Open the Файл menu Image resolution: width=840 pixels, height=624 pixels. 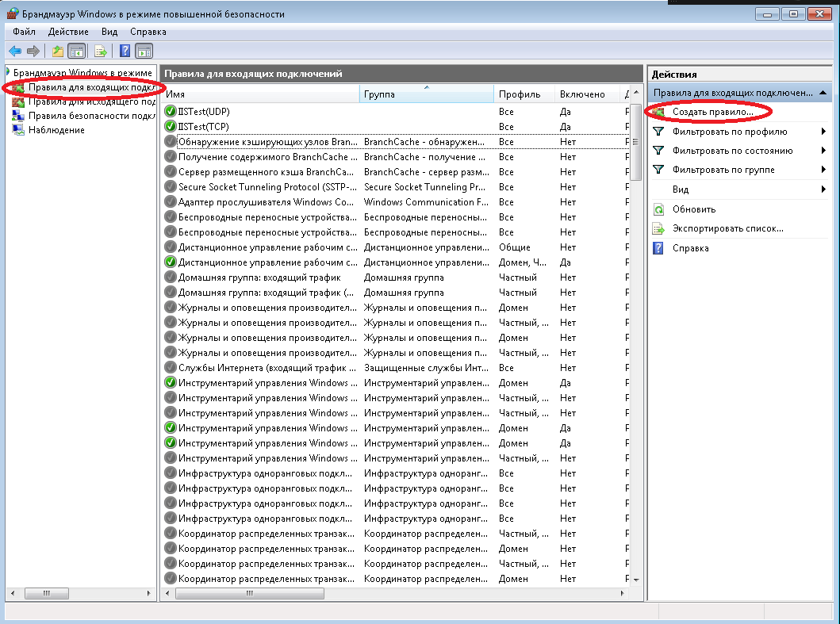[24, 32]
